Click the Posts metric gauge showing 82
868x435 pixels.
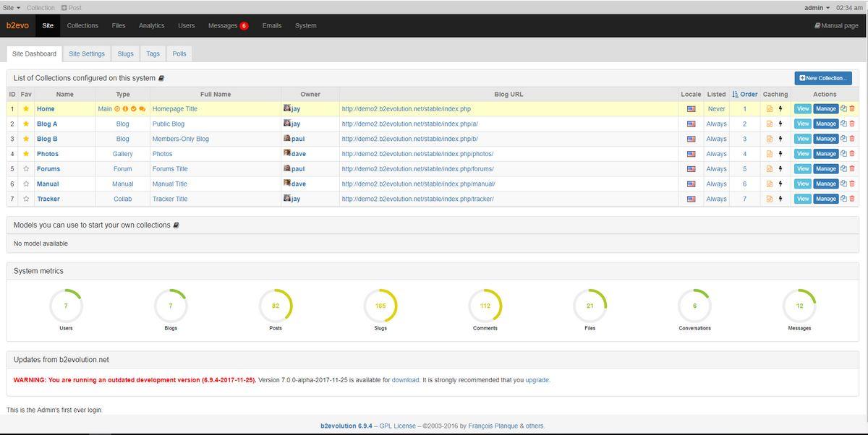point(276,306)
